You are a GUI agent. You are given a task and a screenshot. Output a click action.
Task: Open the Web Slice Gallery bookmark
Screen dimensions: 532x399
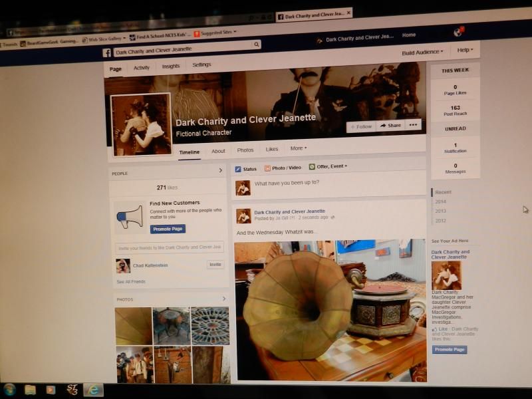104,39
